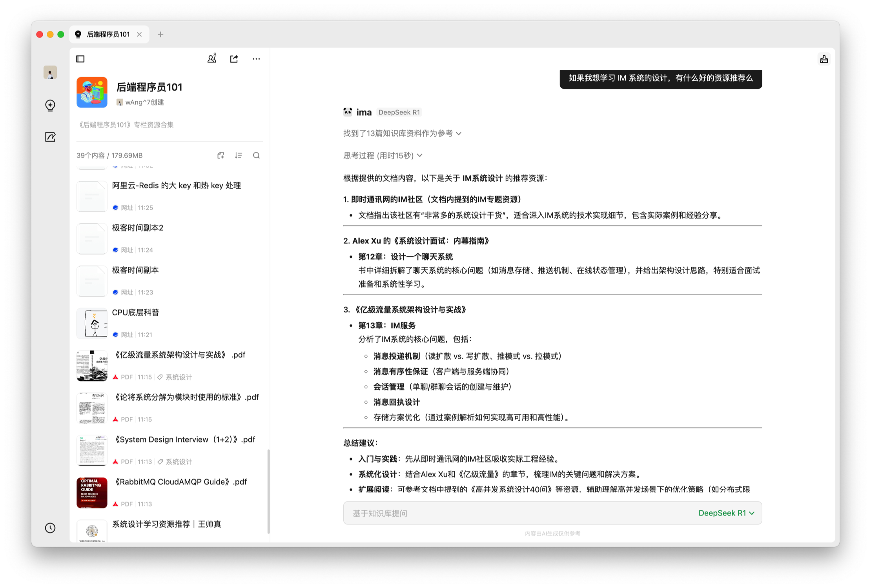Click the 后端程序员101 knowledge base cover image
This screenshot has width=871, height=588.
(92, 92)
